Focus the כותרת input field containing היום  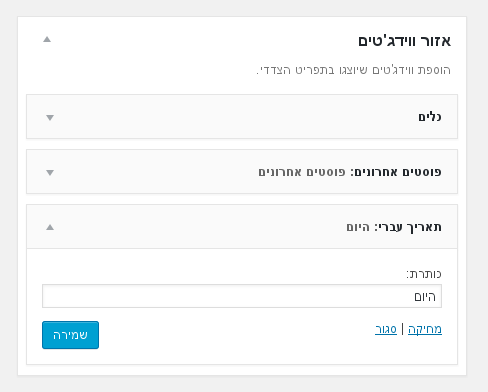(242, 296)
